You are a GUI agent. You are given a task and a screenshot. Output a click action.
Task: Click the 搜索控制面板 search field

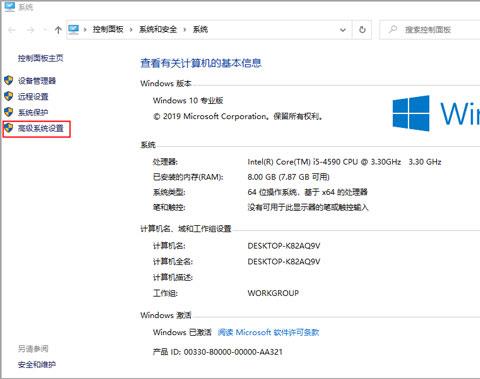(x=430, y=30)
